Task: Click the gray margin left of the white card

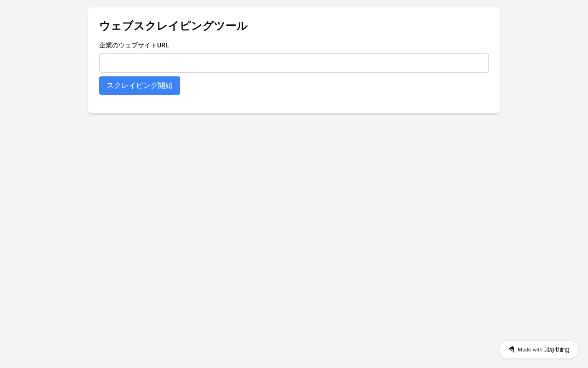Action: pyautogui.click(x=44, y=60)
